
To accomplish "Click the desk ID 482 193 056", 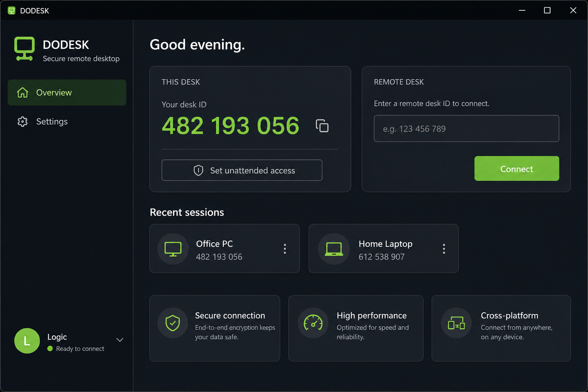I will click(x=230, y=126).
